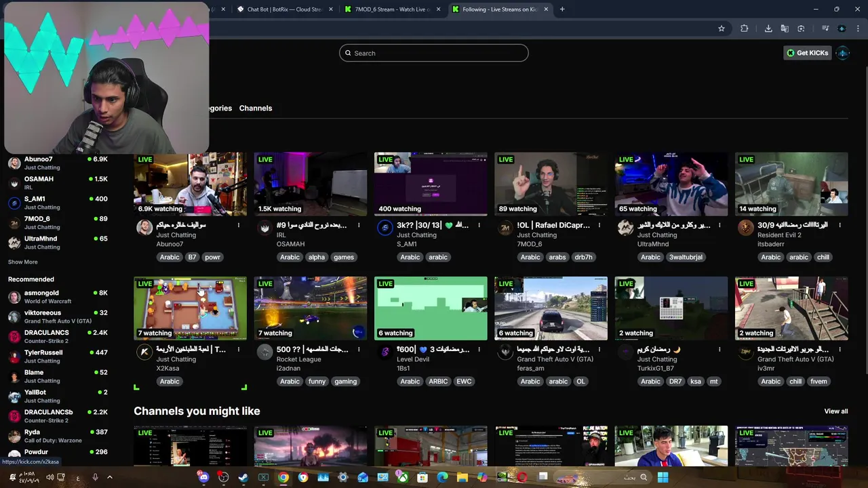Click the 7MOD_6 channel avatar on card
868x488 pixels.
[505, 228]
